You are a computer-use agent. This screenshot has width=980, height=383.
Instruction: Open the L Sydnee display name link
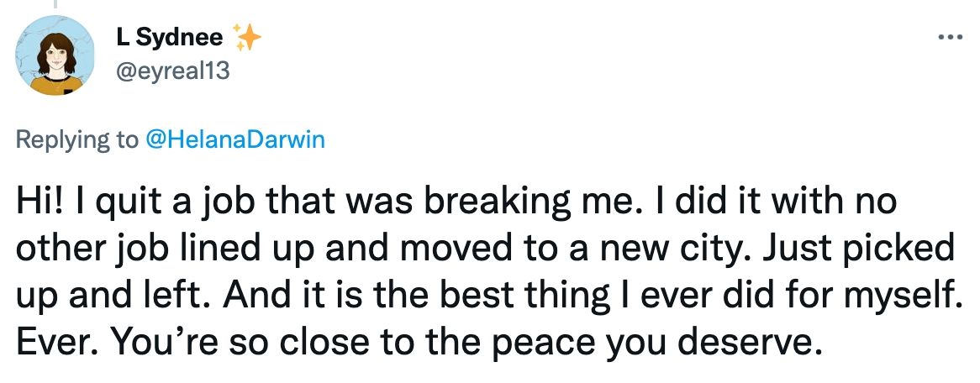(168, 37)
